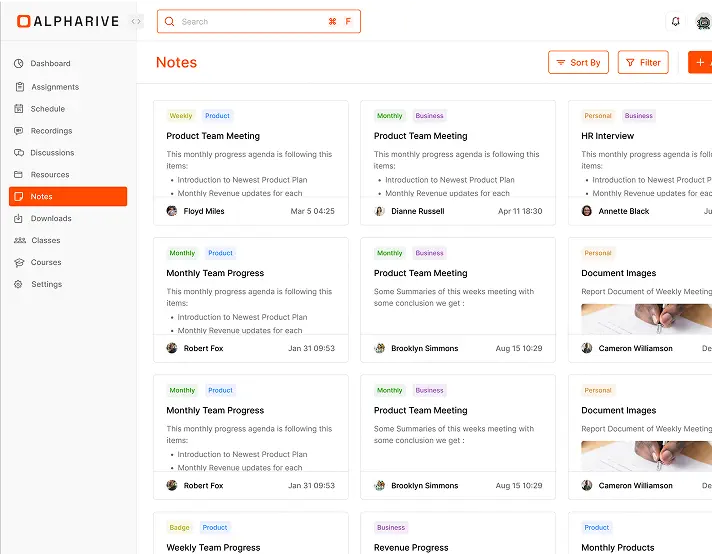Click the Downloads sidebar icon

[19, 218]
